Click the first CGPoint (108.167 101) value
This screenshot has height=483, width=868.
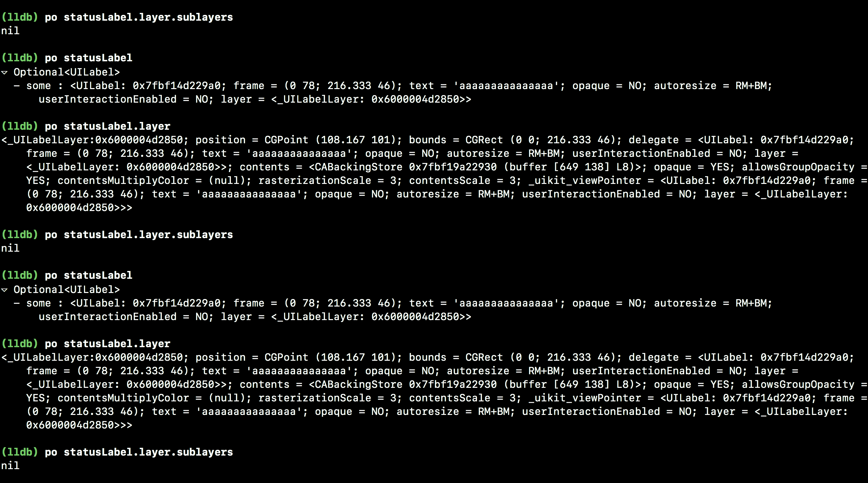333,140
